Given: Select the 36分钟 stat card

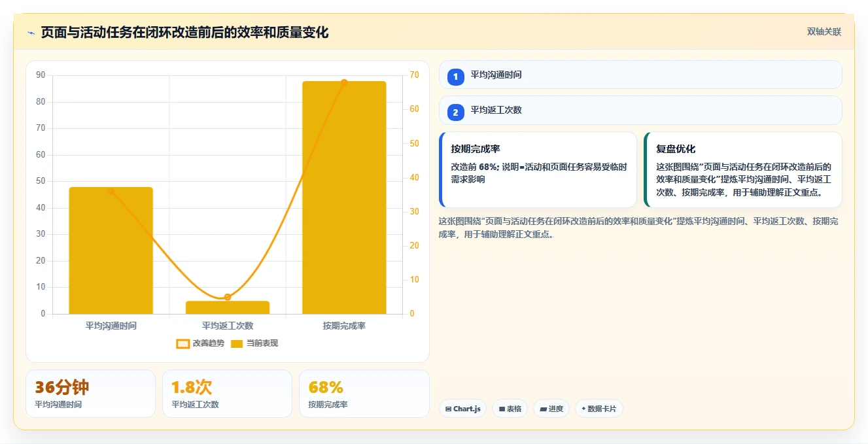Looking at the screenshot, I should 91,394.
